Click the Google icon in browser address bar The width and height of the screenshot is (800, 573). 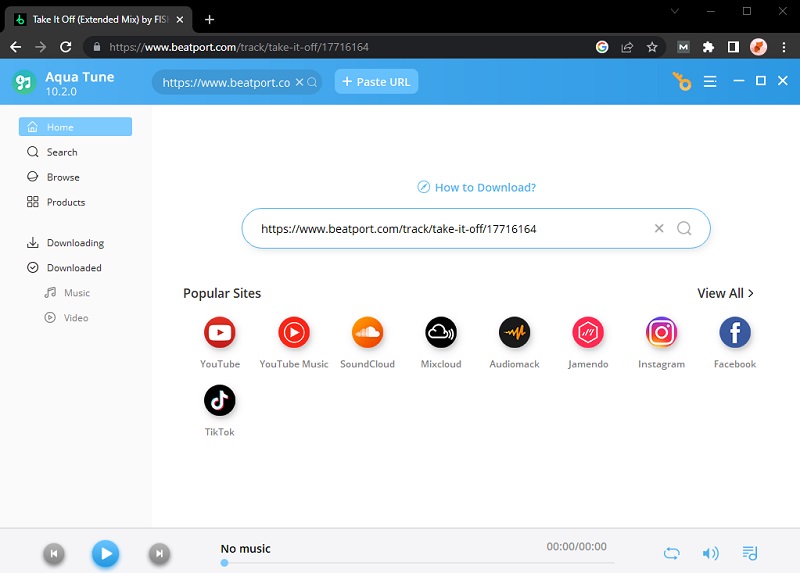[x=602, y=47]
